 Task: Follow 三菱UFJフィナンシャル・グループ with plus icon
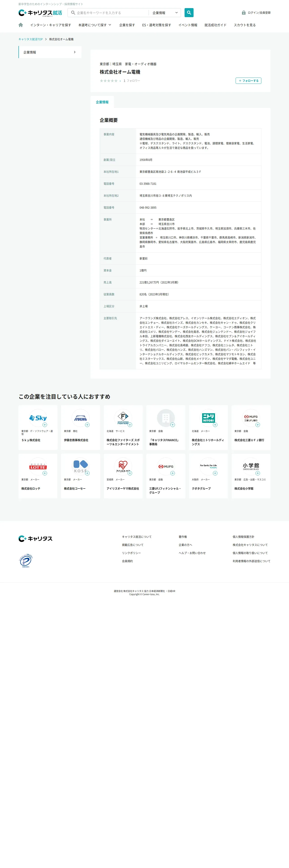[x=173, y=473]
